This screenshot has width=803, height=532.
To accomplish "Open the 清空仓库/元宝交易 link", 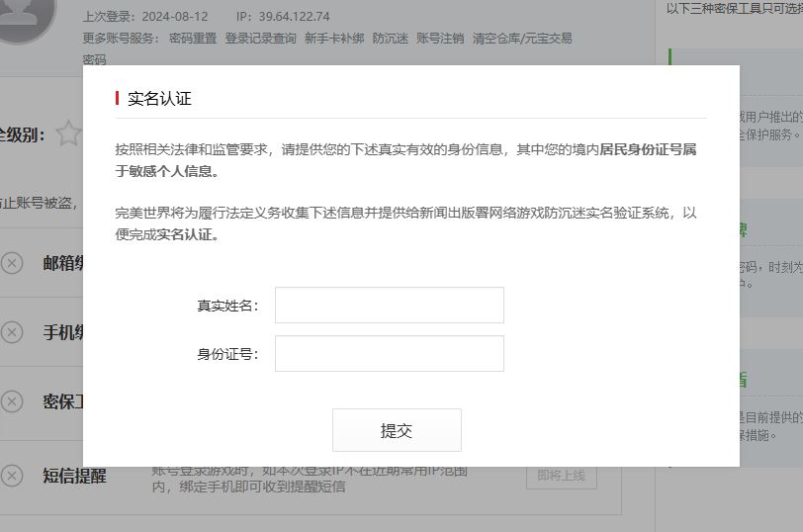I will tap(522, 39).
